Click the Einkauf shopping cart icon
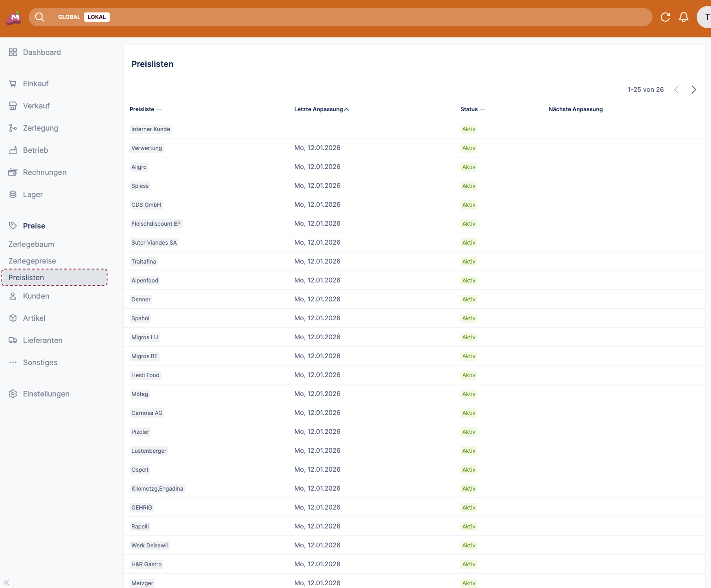 tap(13, 84)
